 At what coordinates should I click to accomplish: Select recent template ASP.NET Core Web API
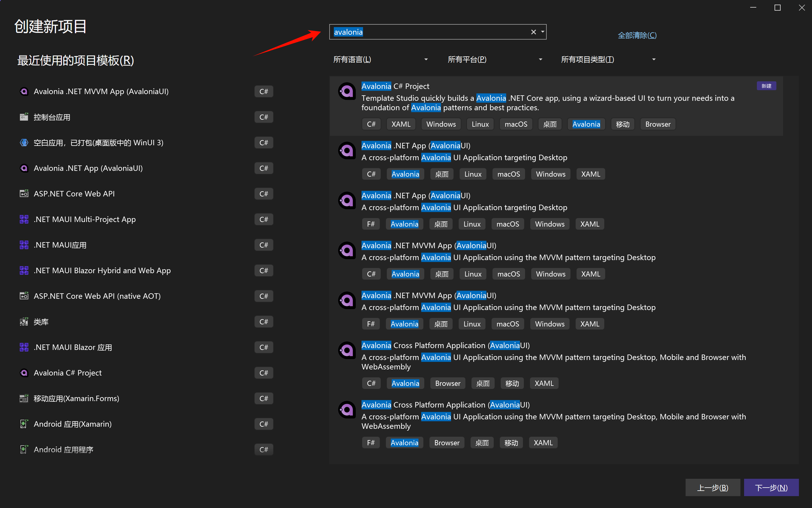coord(146,193)
